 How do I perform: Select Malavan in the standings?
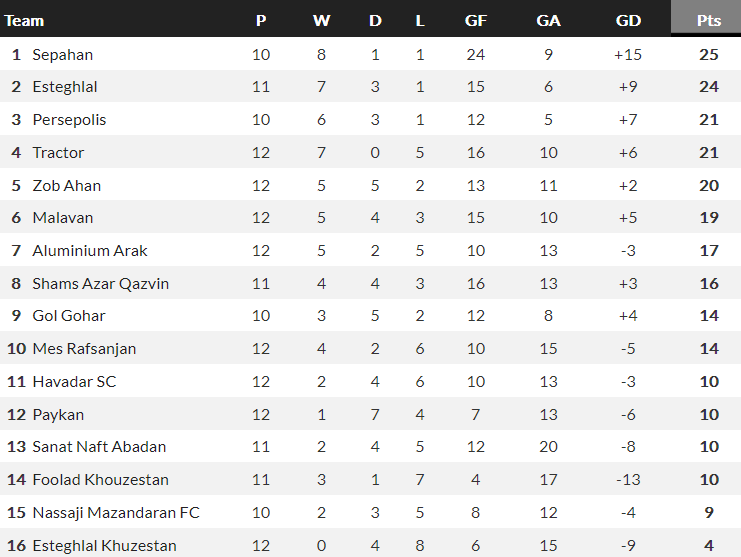point(62,218)
